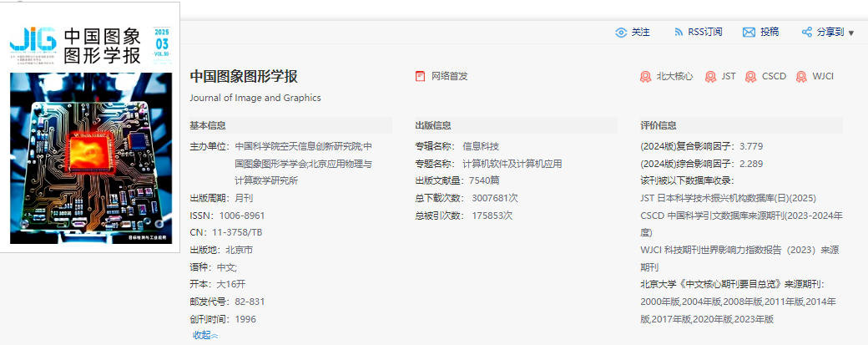Screen dimensions: 868x345
Task: Open the 分享到 dropdown arrow
Action: pyautogui.click(x=850, y=33)
